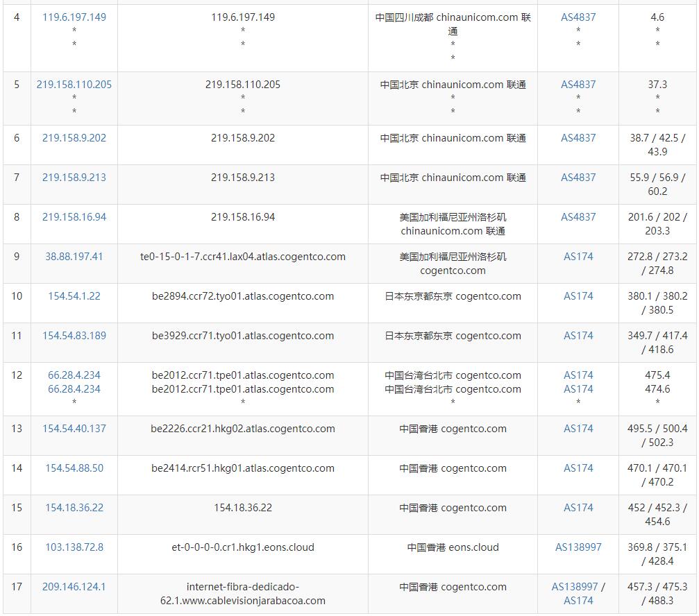Open AS174 link in hop 14 row
The width and height of the screenshot is (699, 616).
click(x=578, y=468)
